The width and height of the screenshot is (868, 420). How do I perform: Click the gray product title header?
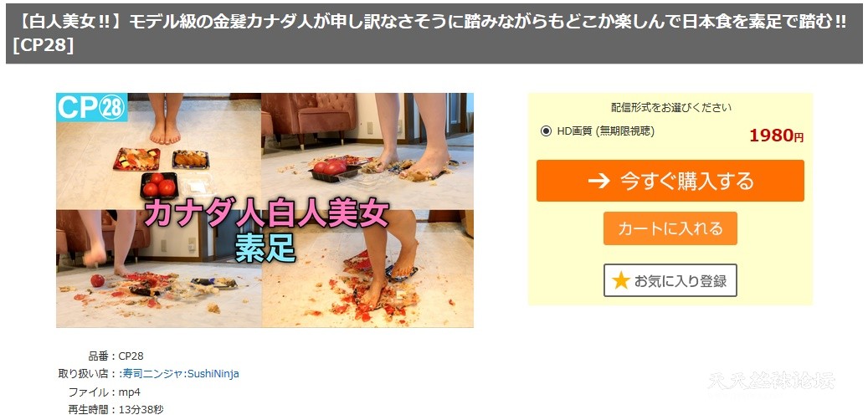coord(434,33)
